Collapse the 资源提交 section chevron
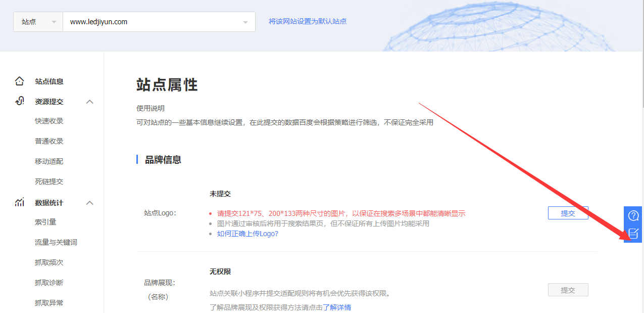 pos(90,102)
